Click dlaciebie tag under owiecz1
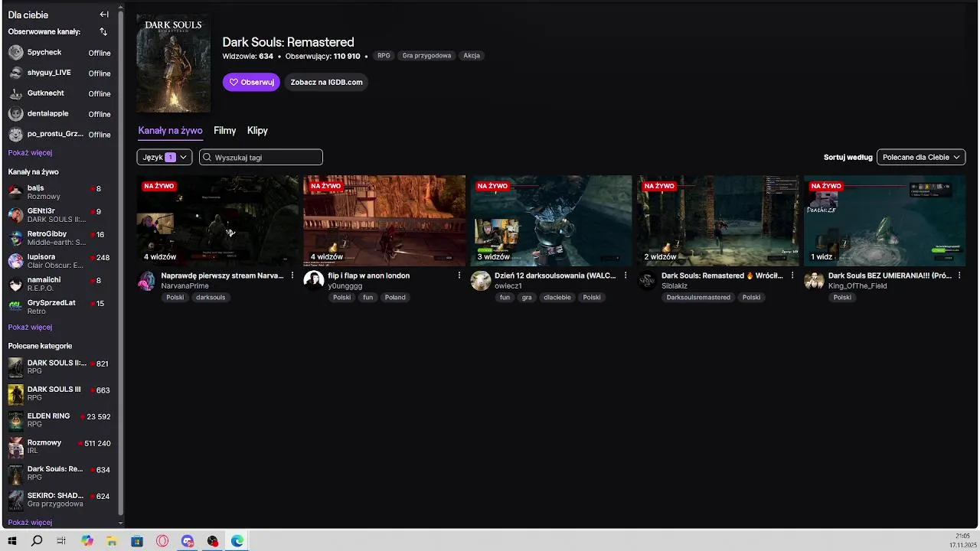The width and height of the screenshot is (980, 551). pyautogui.click(x=557, y=298)
